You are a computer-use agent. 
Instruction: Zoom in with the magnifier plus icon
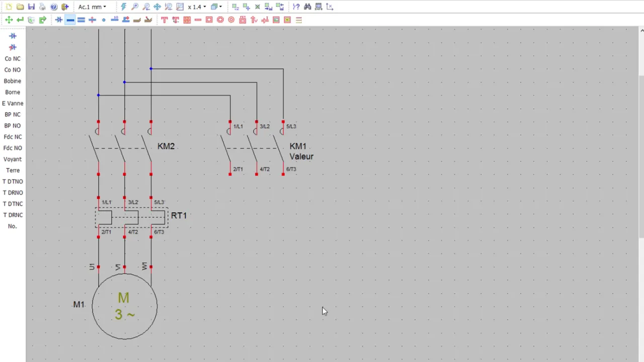pos(135,7)
